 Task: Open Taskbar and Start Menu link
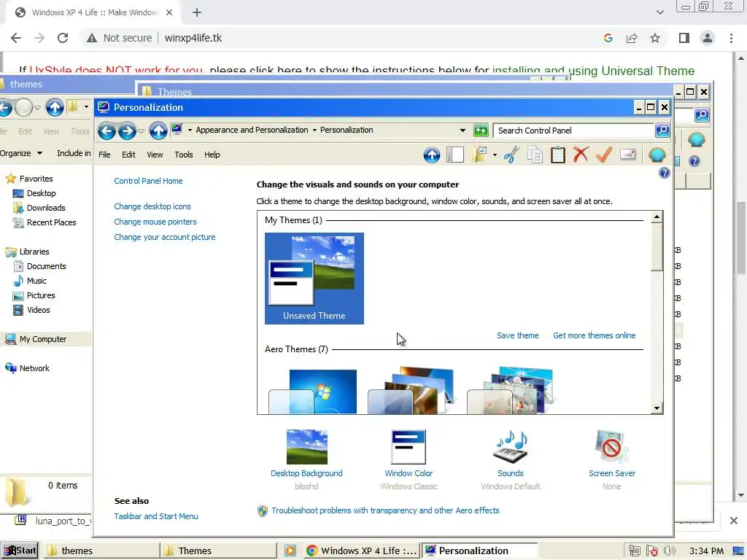(156, 516)
